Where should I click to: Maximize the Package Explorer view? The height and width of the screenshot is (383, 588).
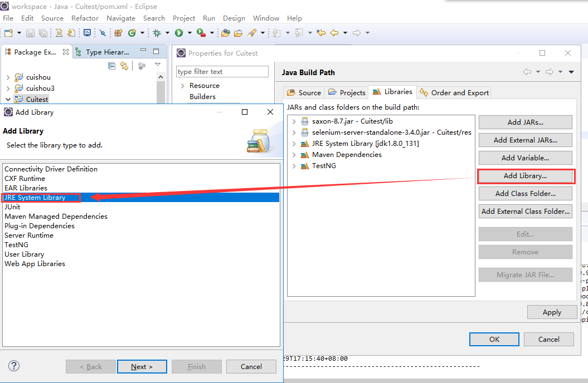157,51
